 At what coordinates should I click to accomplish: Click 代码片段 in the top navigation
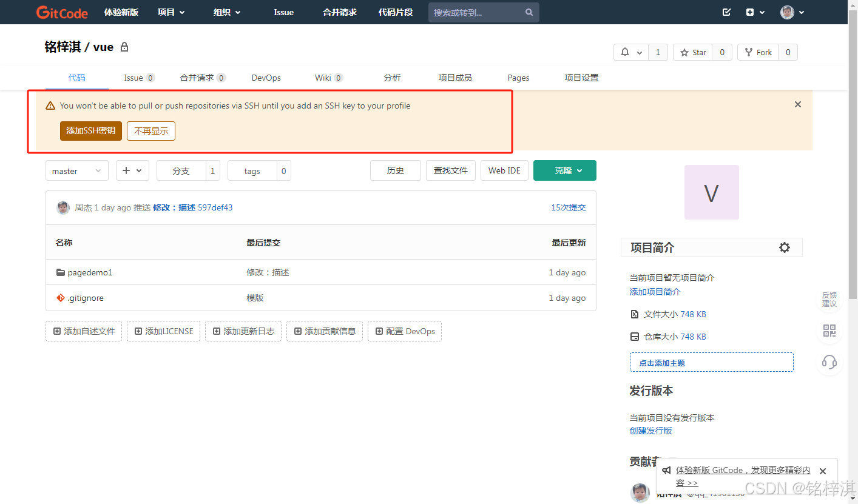(x=396, y=12)
